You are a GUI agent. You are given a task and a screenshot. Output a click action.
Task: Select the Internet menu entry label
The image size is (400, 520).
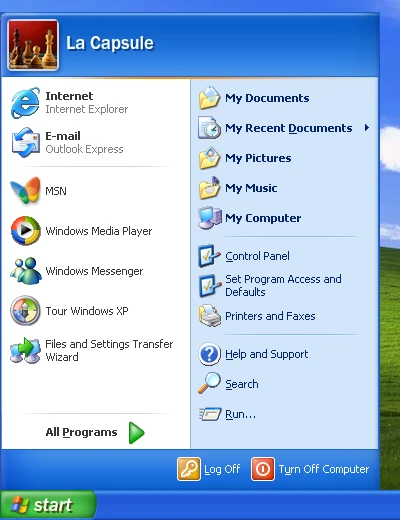pos(69,96)
